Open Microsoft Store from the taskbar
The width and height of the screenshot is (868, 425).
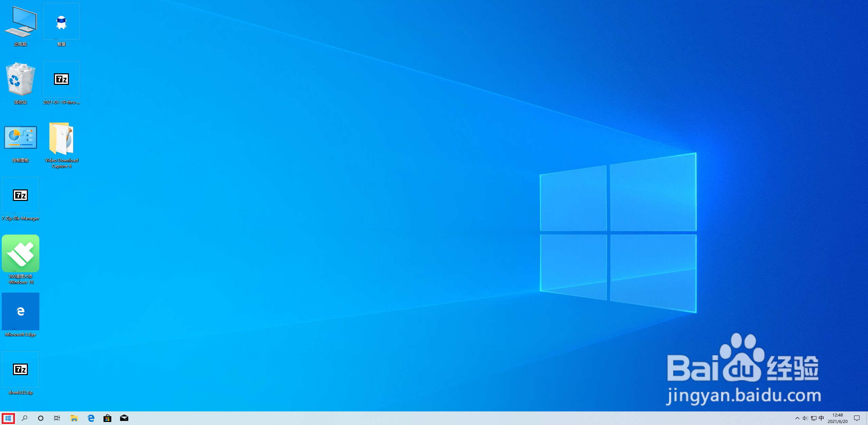pyautogui.click(x=108, y=418)
